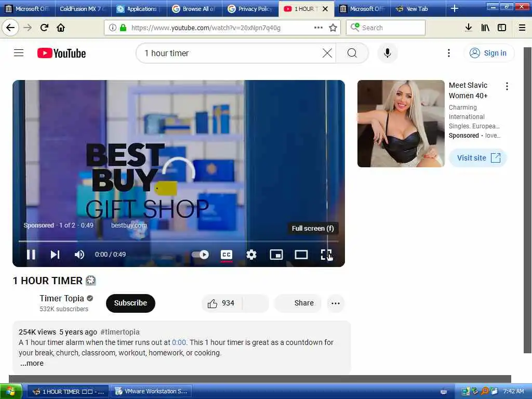
Task: Open more actions below video
Action: tap(336, 303)
